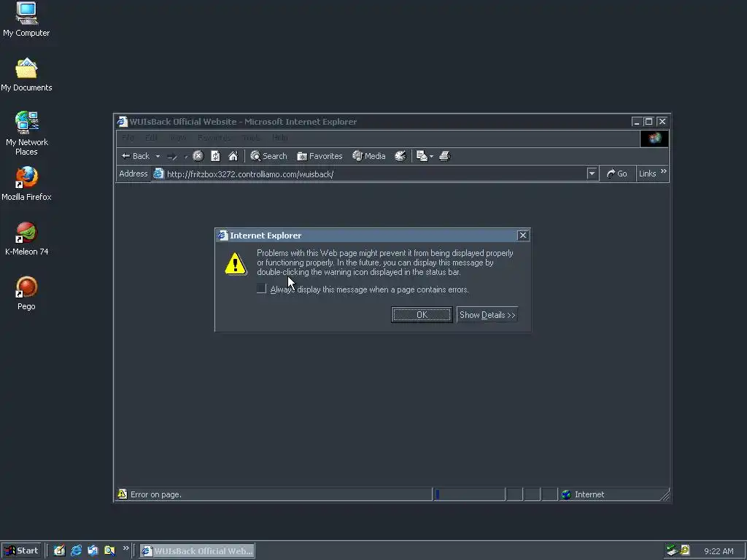This screenshot has width=747, height=560.
Task: Open the Back history dropdown arrow
Action: click(x=158, y=156)
